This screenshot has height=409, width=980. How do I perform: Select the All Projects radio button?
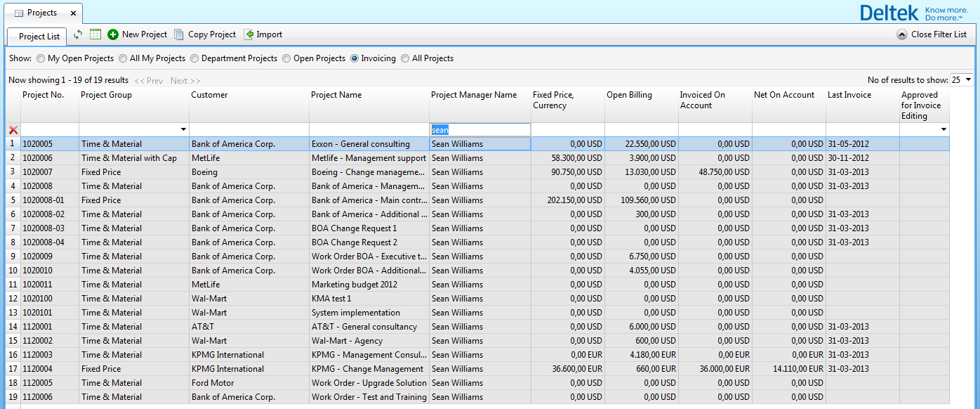point(405,59)
